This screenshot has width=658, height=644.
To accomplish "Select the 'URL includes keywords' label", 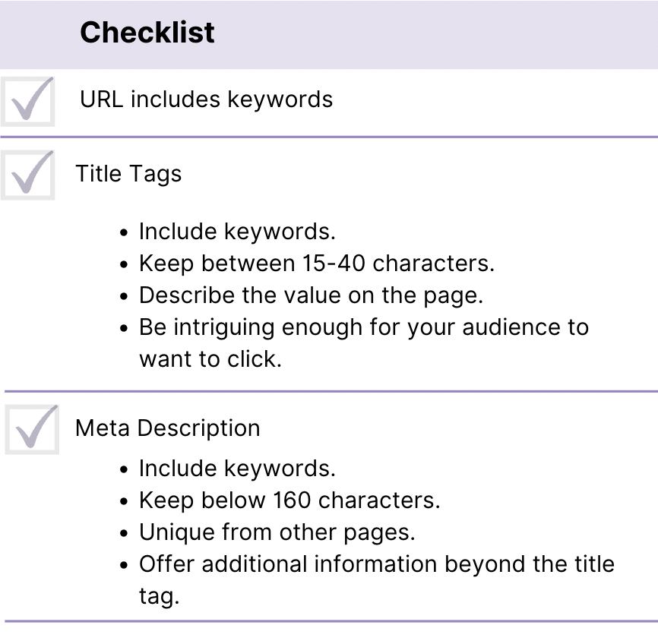I will coord(206,99).
